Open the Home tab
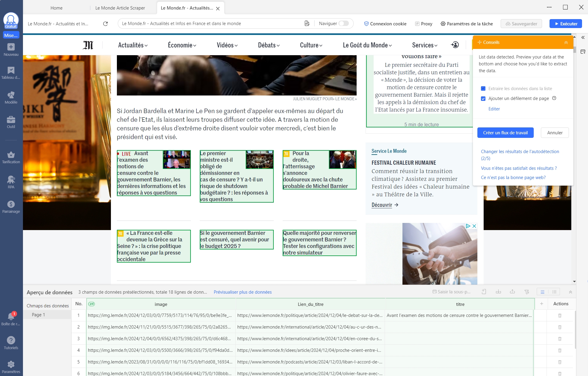Screen dimensions: 588x376 point(56,8)
